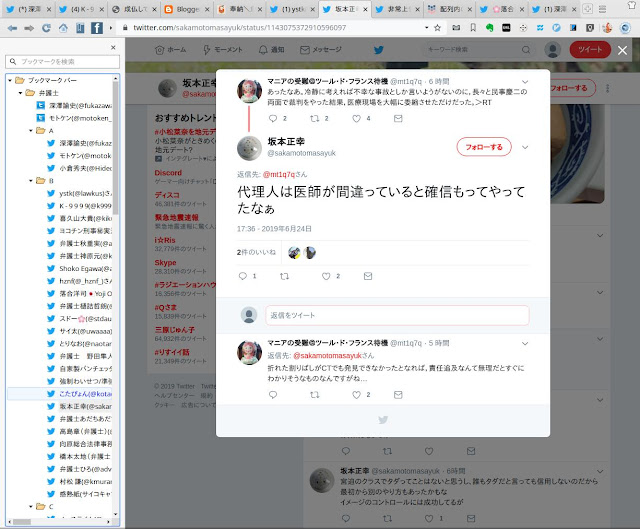
Task: Open the Discord trend link
Action: [x=168, y=173]
